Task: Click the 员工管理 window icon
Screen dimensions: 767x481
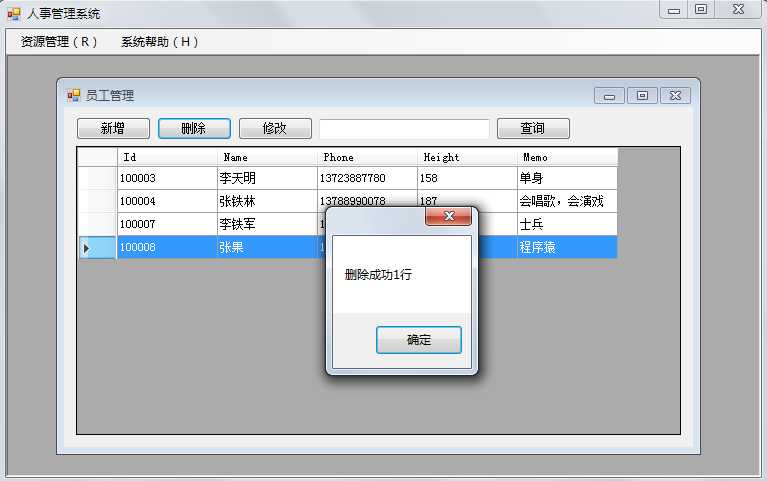Action: [74, 95]
